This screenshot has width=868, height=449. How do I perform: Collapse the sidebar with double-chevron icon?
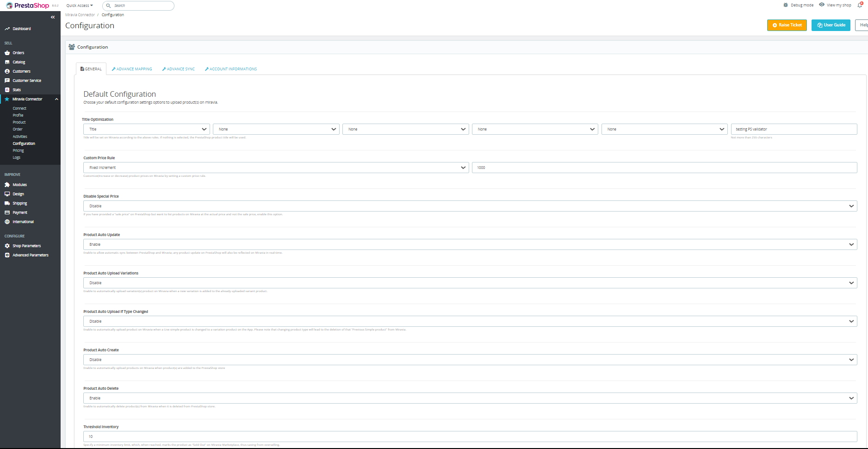pyautogui.click(x=53, y=17)
